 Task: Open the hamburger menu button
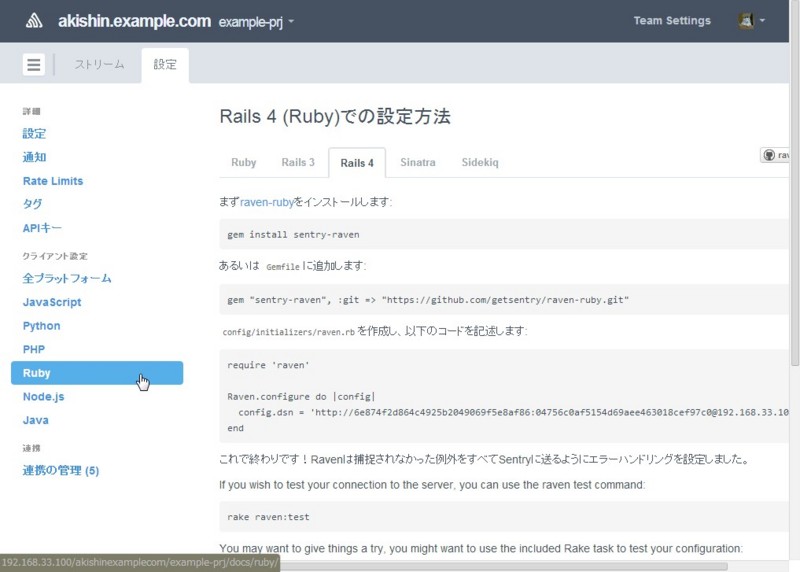click(x=34, y=65)
